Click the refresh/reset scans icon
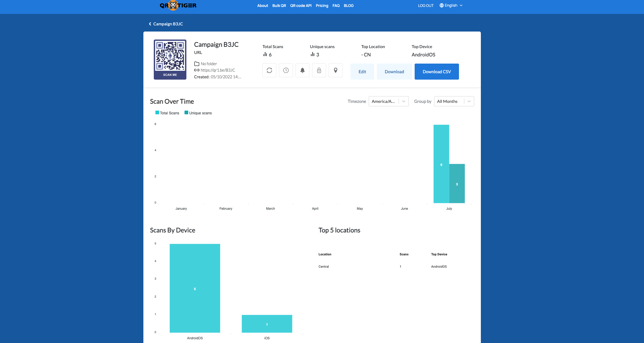Image resolution: width=644 pixels, height=343 pixels. click(269, 70)
